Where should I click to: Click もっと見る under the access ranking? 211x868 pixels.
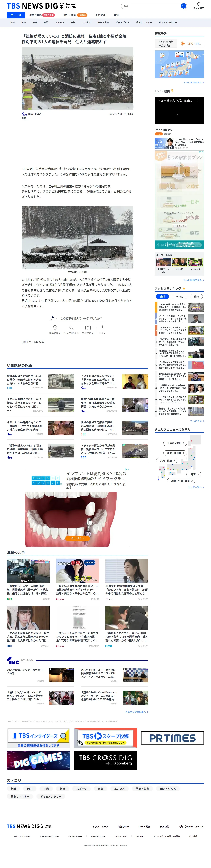pyautogui.click(x=197, y=421)
